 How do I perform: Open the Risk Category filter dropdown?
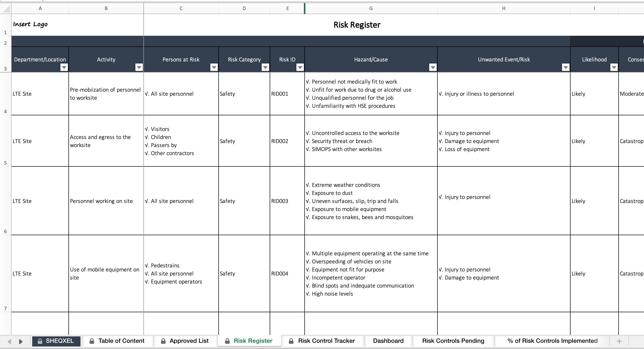265,67
